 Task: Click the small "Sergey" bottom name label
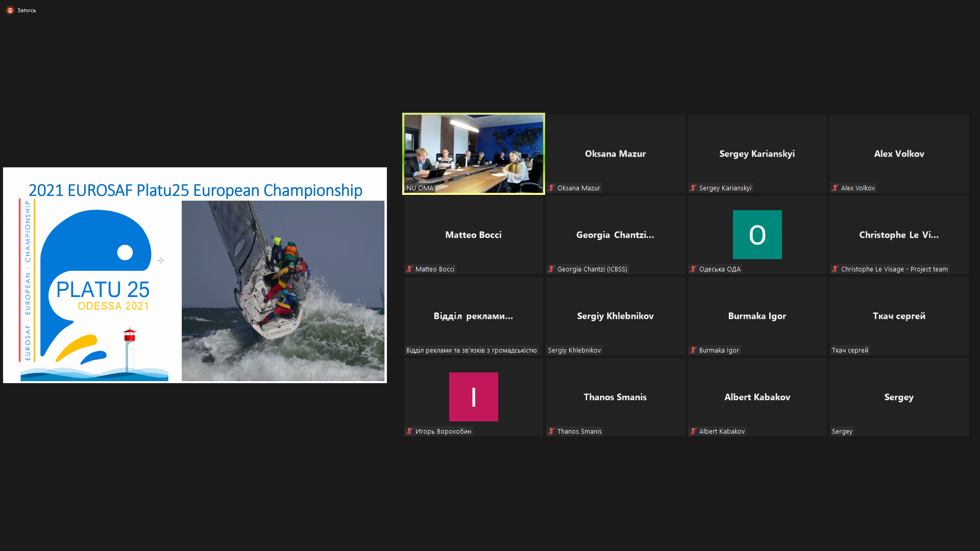[842, 432]
